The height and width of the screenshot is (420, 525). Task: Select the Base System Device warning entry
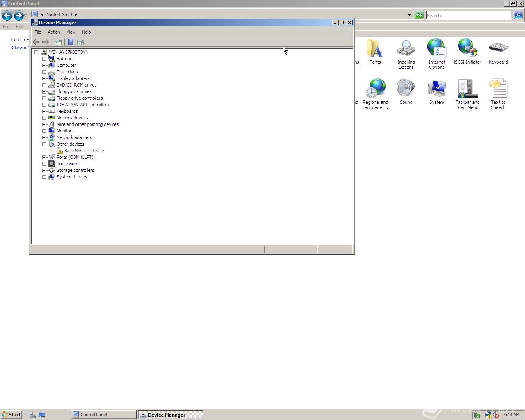[x=84, y=151]
